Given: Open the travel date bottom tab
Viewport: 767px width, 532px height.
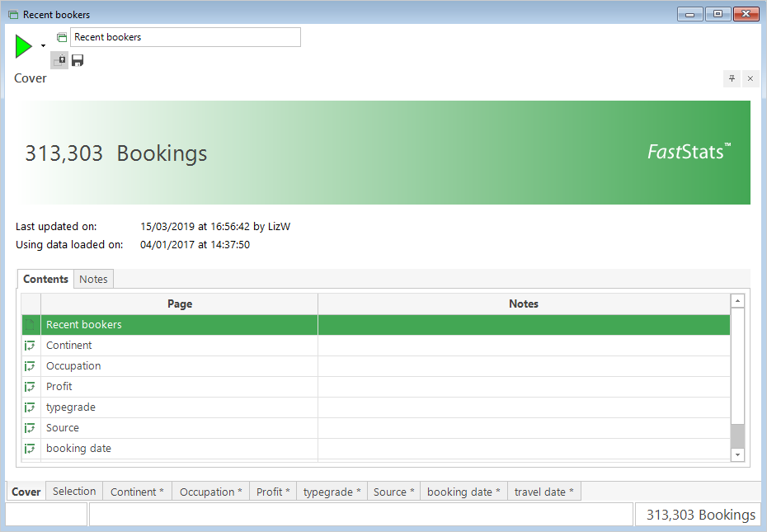Looking at the screenshot, I should (x=544, y=492).
